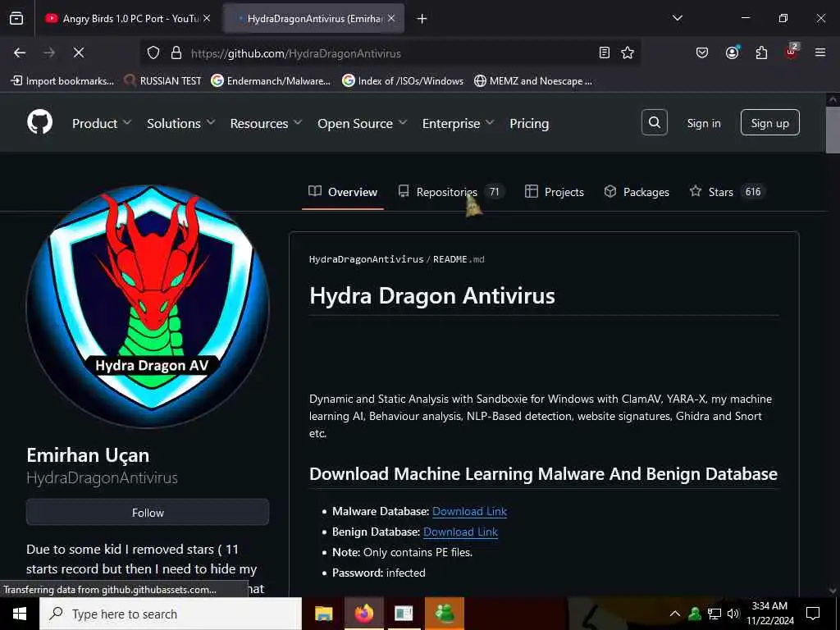Open Import bookmarks bookmark item
This screenshot has width=840, height=630.
62,81
